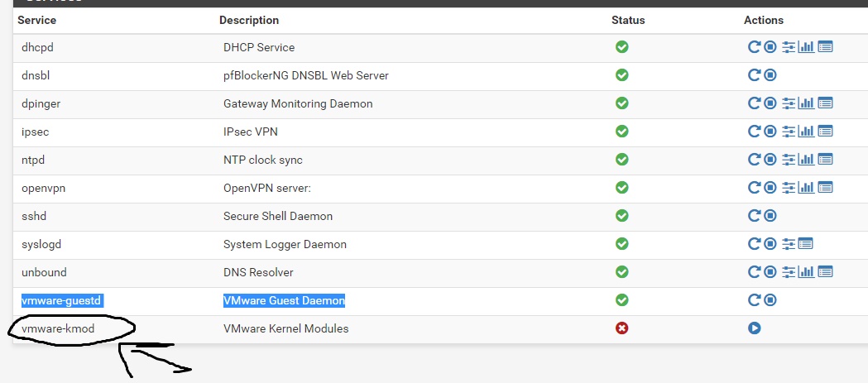Viewport: 868px width, 383px height.
Task: Restart the dhcpd service
Action: tap(754, 47)
